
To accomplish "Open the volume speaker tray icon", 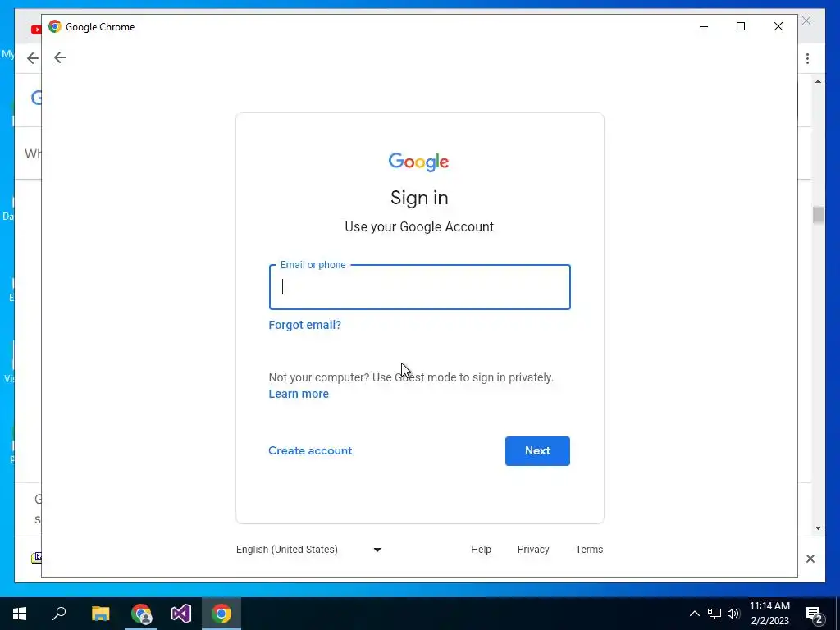I will pyautogui.click(x=733, y=614).
